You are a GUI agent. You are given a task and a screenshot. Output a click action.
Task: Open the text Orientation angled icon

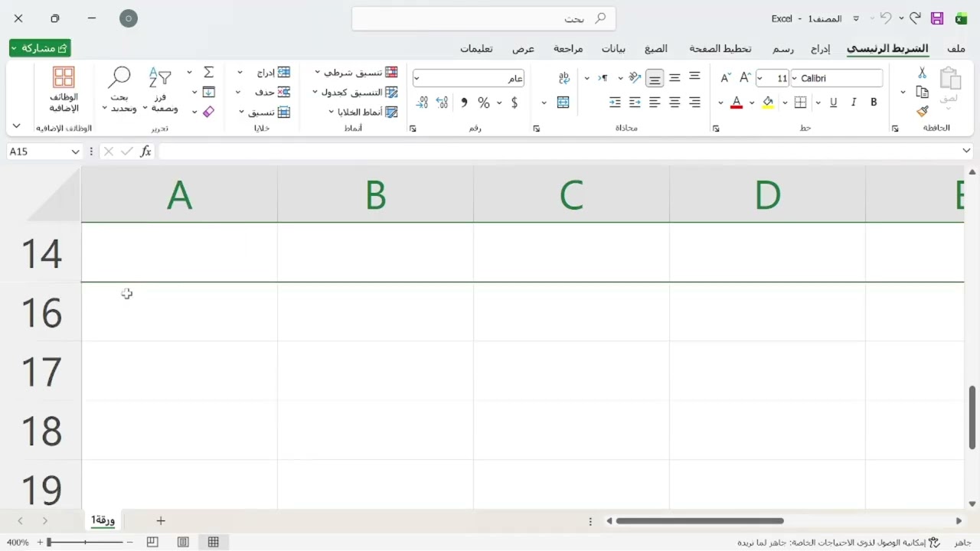635,77
